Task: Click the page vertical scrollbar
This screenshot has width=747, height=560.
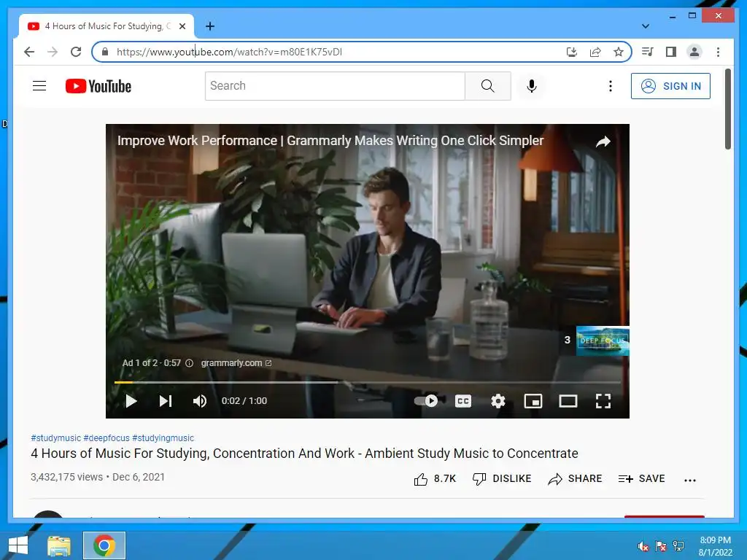Action: pyautogui.click(x=728, y=109)
